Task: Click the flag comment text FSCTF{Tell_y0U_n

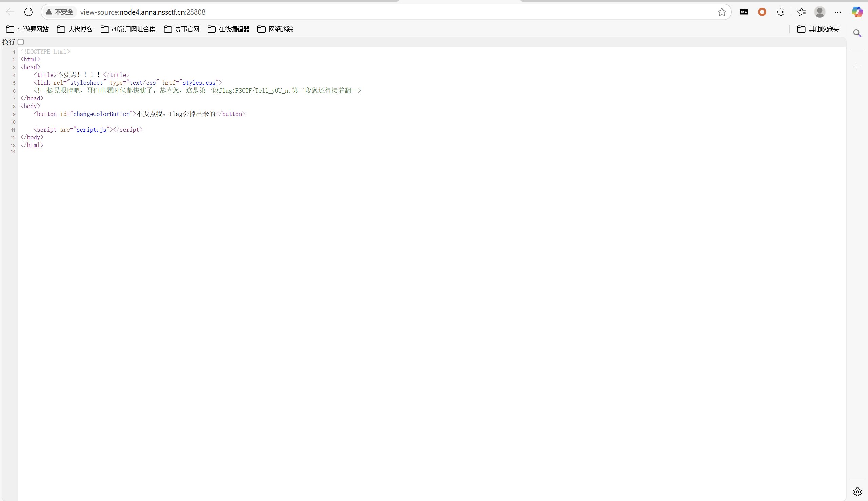Action: 262,91
